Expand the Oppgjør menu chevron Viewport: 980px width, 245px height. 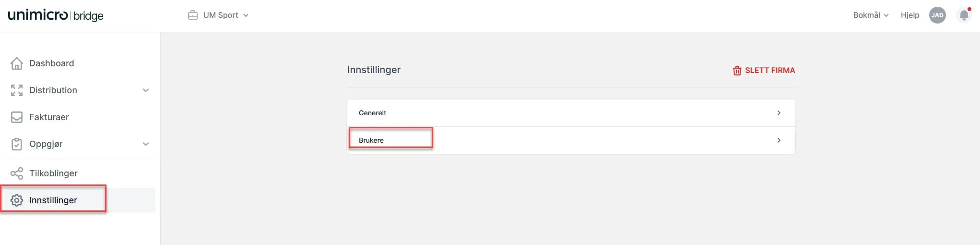coord(146,144)
